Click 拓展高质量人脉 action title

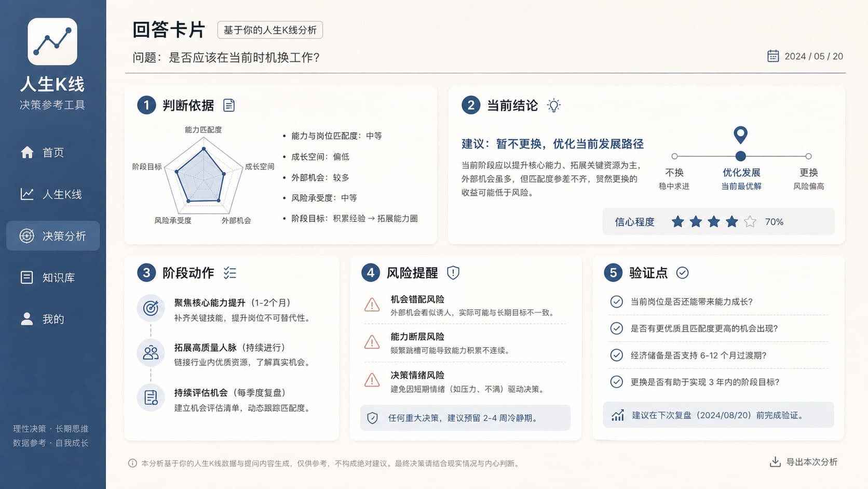click(205, 348)
